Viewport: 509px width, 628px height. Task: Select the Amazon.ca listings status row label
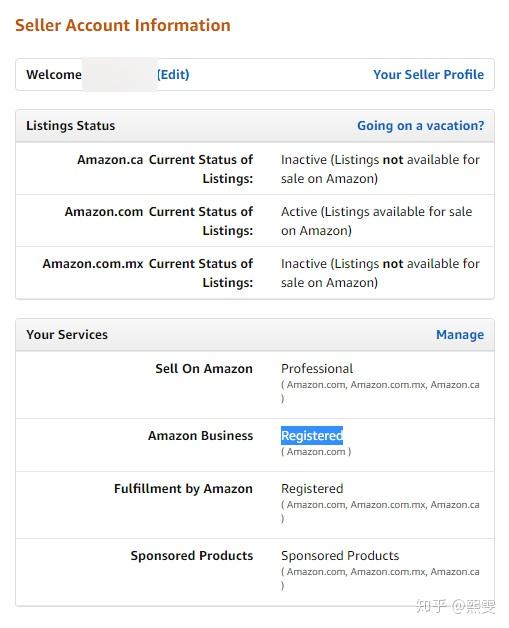click(165, 169)
